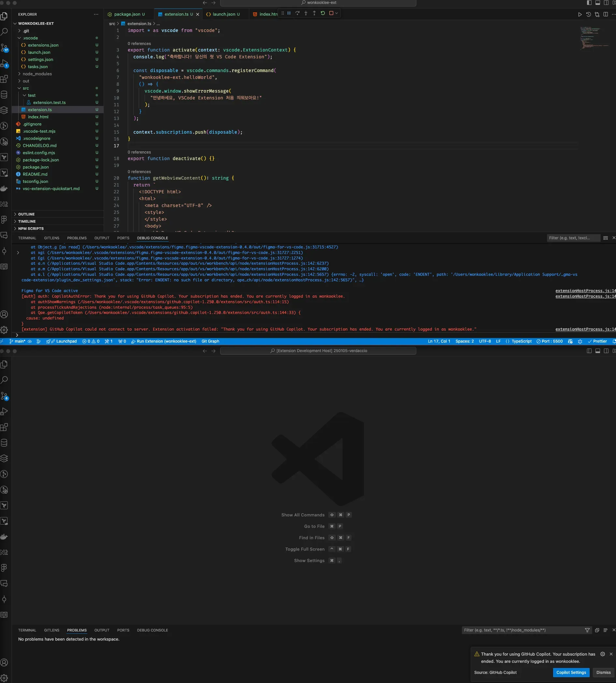Toggle primary sidebar in Extension Development Host window
616x683 pixels.
point(589,351)
